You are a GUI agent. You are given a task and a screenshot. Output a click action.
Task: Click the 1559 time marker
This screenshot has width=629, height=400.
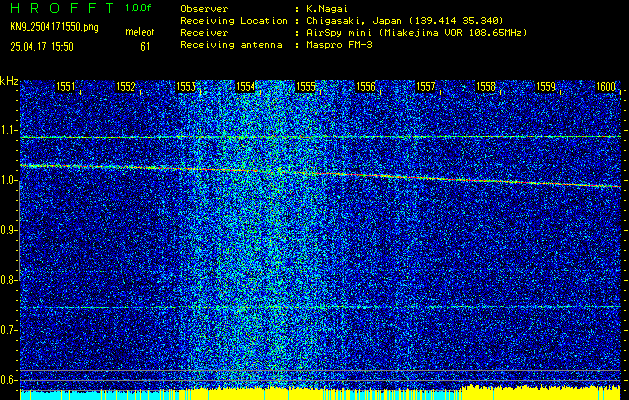click(x=546, y=87)
